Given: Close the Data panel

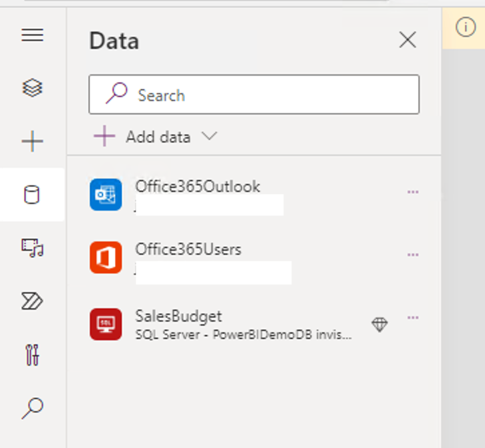Looking at the screenshot, I should point(408,39).
